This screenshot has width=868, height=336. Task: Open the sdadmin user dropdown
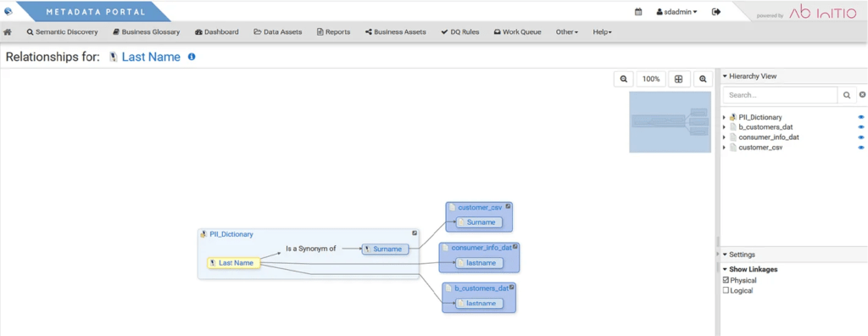676,12
